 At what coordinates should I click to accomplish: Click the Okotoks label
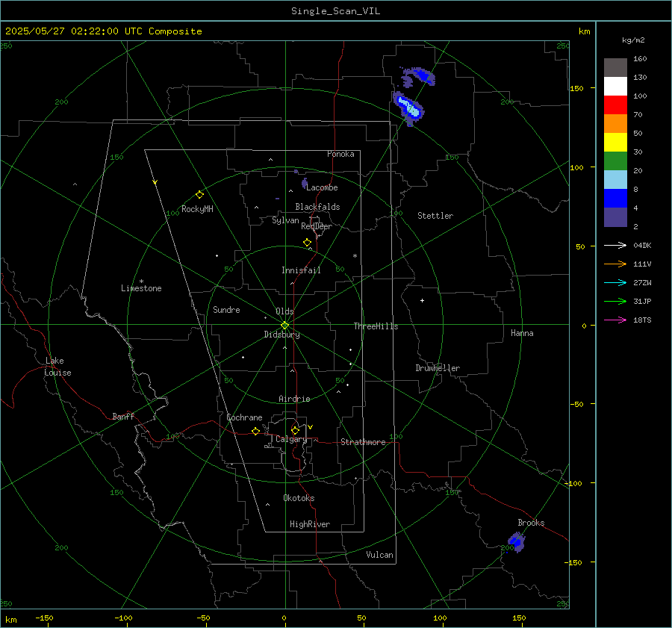pyautogui.click(x=299, y=498)
